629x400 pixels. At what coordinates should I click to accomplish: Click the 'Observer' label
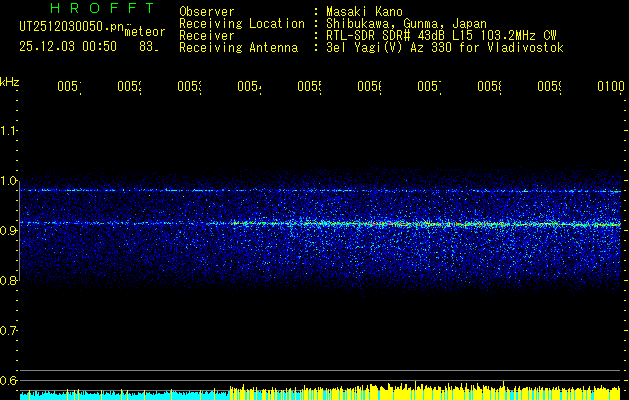[207, 11]
